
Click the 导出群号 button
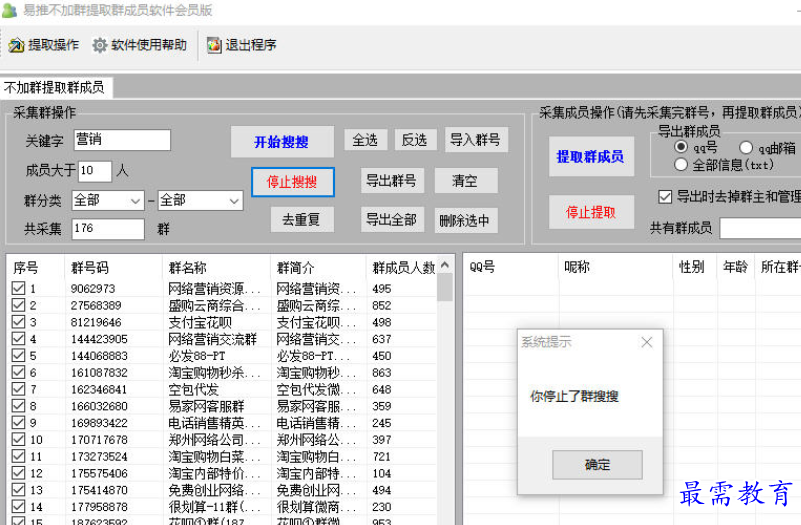(392, 180)
